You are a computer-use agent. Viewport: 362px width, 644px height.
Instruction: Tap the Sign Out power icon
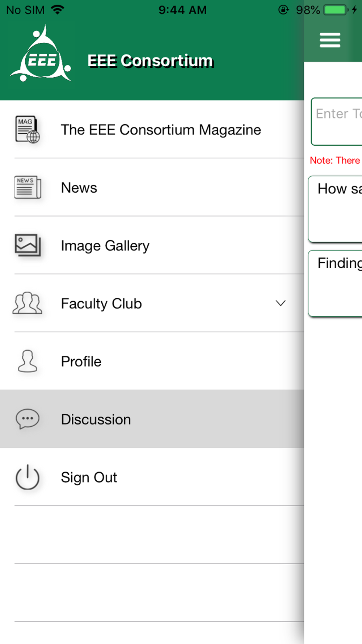tap(28, 477)
